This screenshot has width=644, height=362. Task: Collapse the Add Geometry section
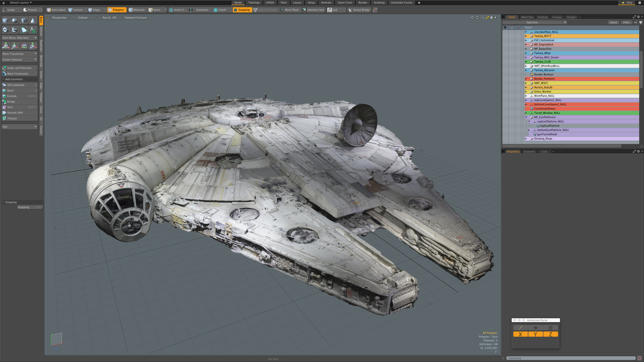tap(3, 79)
